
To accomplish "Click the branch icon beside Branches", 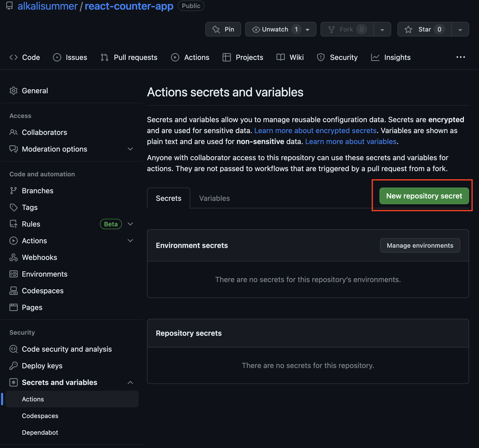I will tap(13, 191).
